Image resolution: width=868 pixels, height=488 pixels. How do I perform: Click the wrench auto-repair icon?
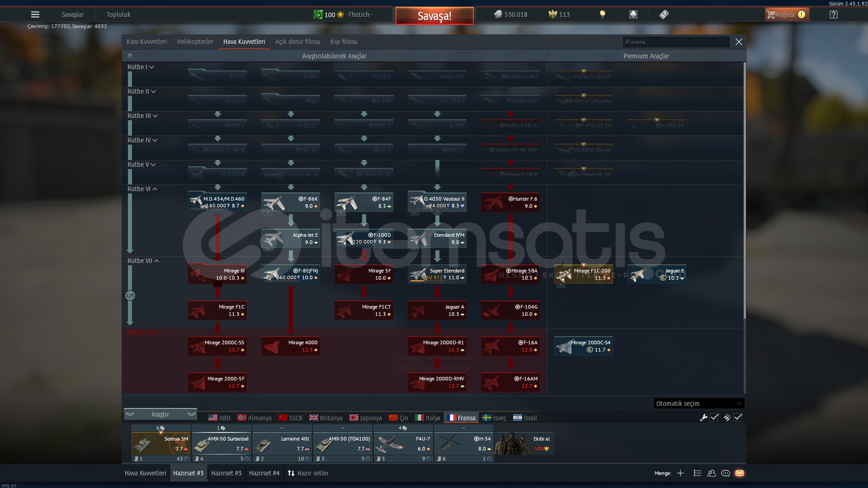[x=703, y=418]
